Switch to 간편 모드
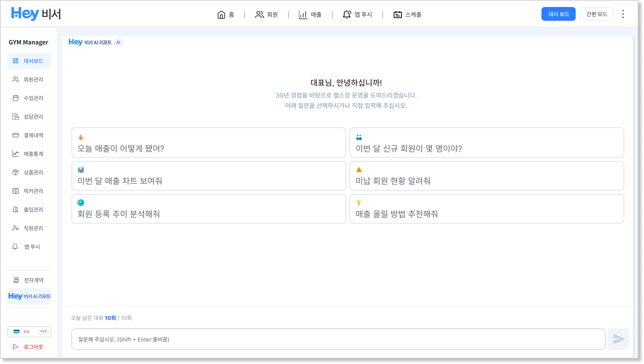This screenshot has height=364, width=644. 596,14
